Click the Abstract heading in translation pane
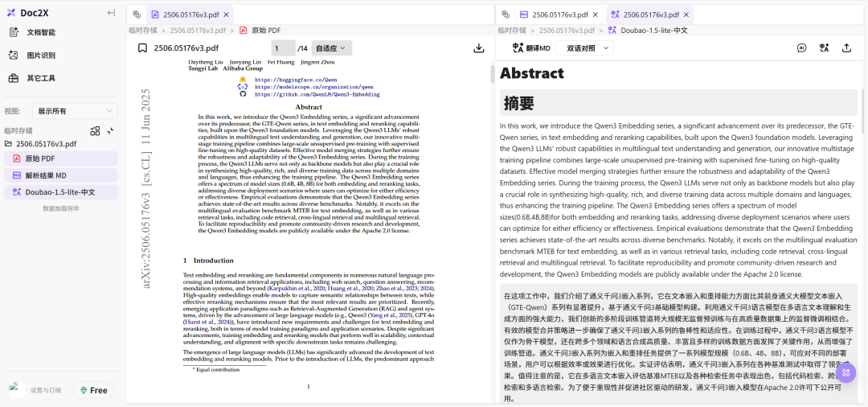Image resolution: width=868 pixels, height=407 pixels. pyautogui.click(x=532, y=73)
